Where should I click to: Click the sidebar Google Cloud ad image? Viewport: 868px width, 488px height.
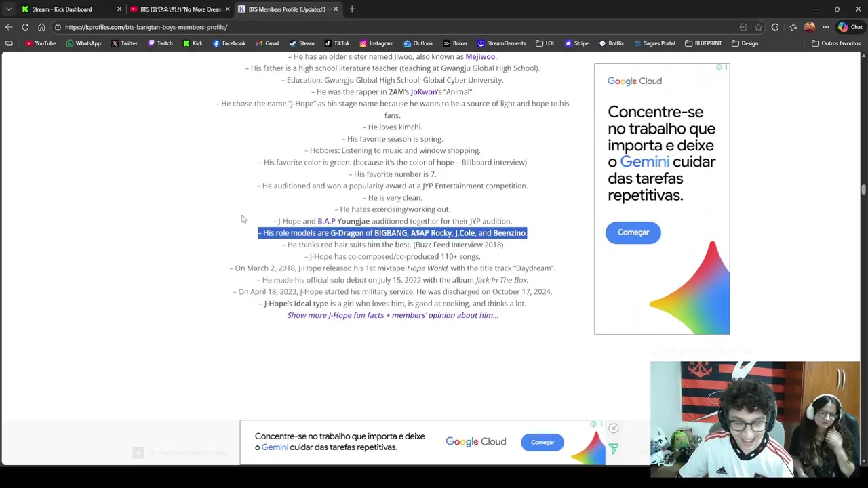(662, 199)
